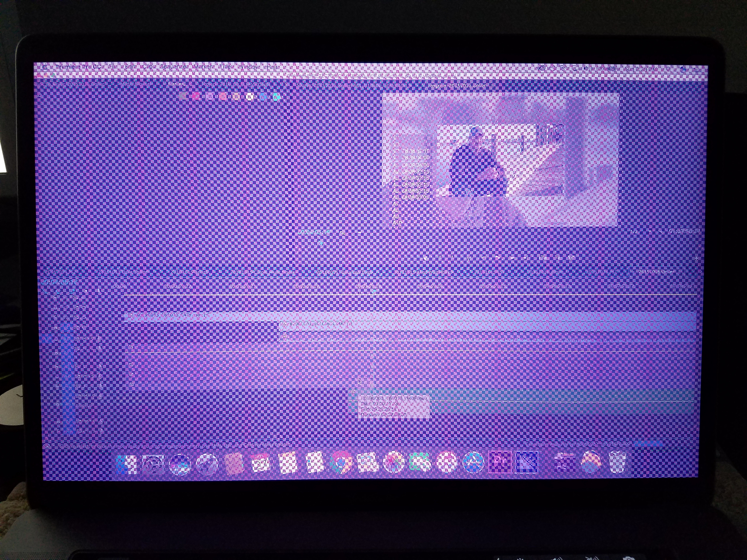747x560 pixels.
Task: Click the Add Marker icon in Program monitor
Action: 426,258
